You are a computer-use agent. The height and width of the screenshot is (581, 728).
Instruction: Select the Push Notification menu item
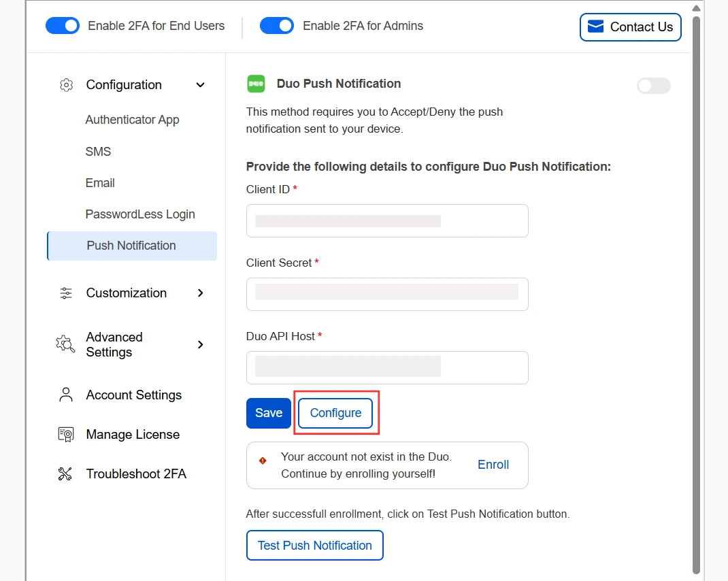point(132,246)
